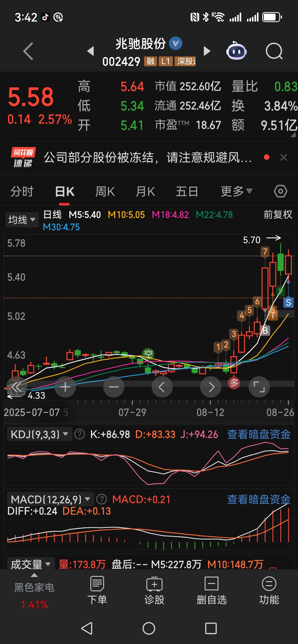This screenshot has width=298, height=644.
Task: Open the KDJ(9,3,3) indicator dropdown
Action: [39, 434]
